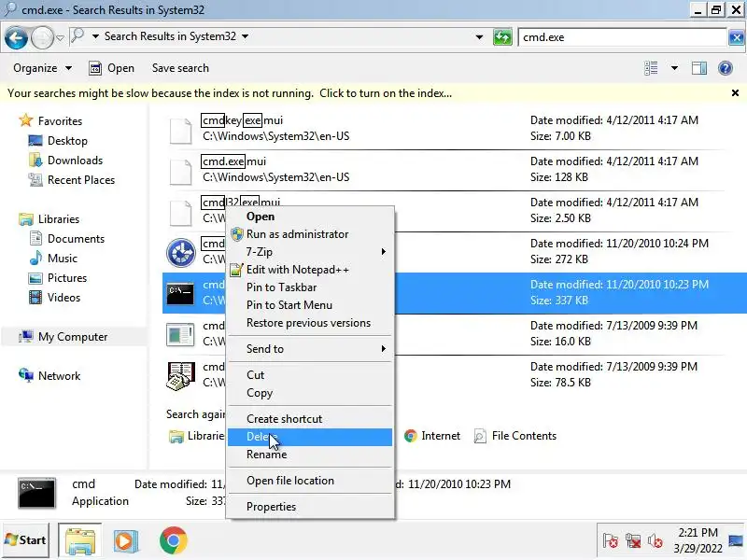Open the help icon
Viewport: 747px width, 560px height.
pos(726,68)
